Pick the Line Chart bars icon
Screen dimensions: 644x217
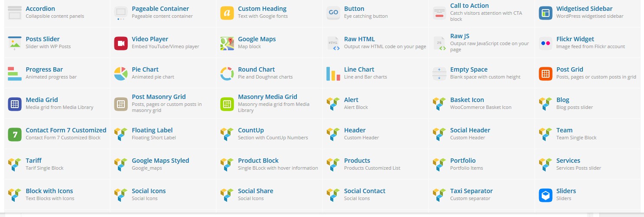tap(333, 74)
